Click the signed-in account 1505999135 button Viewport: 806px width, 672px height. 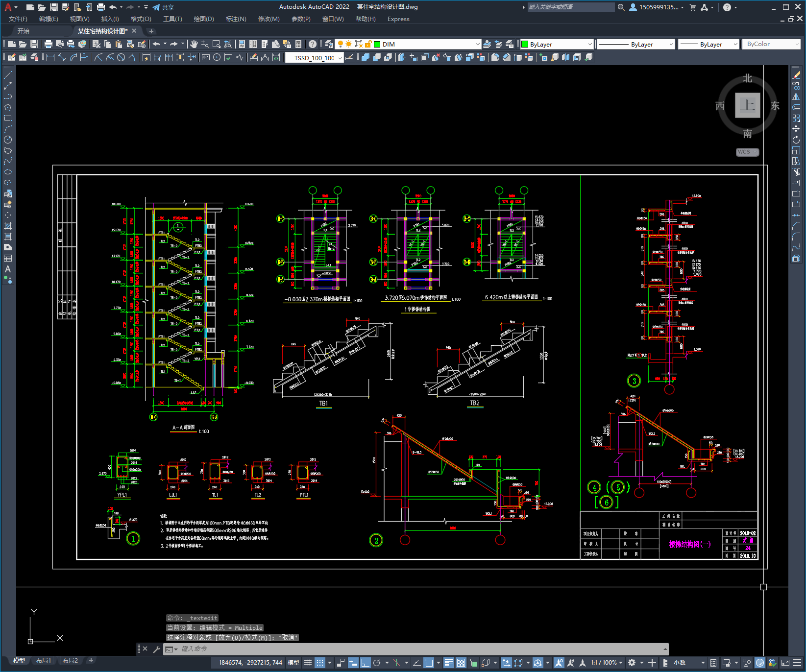pos(656,7)
